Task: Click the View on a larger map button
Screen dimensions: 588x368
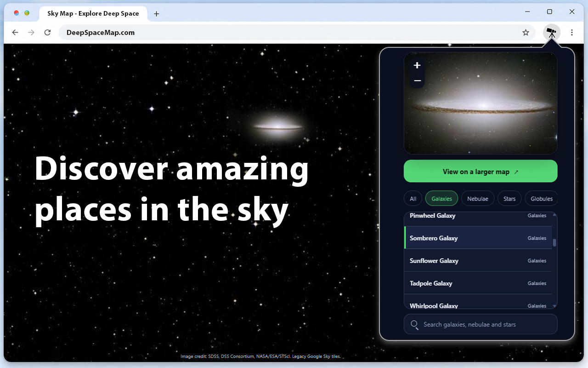Action: pyautogui.click(x=481, y=171)
